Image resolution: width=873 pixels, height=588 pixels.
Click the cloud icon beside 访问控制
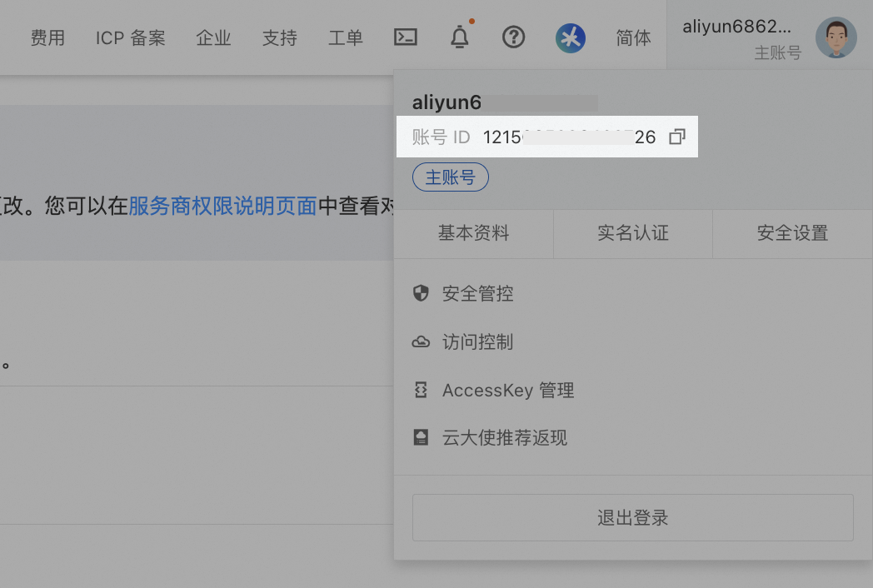pos(421,341)
